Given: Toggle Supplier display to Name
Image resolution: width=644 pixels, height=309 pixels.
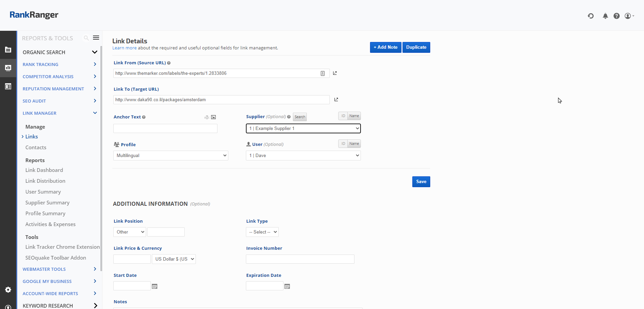Looking at the screenshot, I should click(x=354, y=116).
